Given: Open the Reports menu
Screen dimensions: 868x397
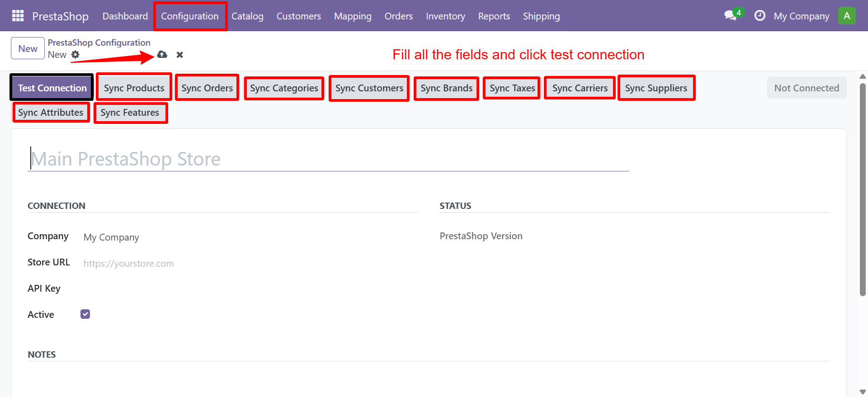Looking at the screenshot, I should (x=494, y=16).
